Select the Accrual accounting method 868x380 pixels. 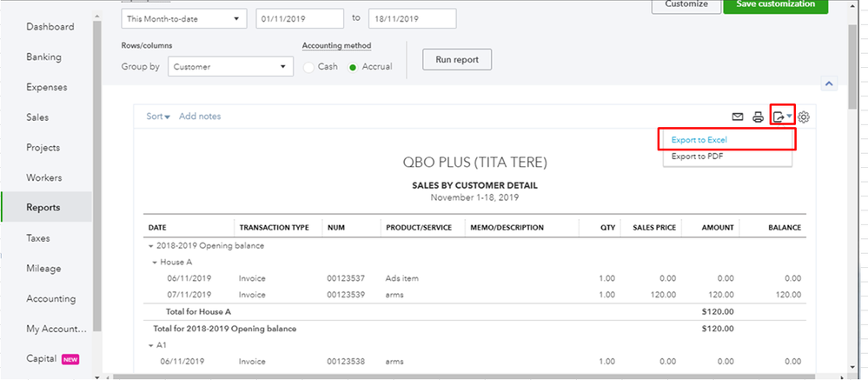(x=352, y=67)
